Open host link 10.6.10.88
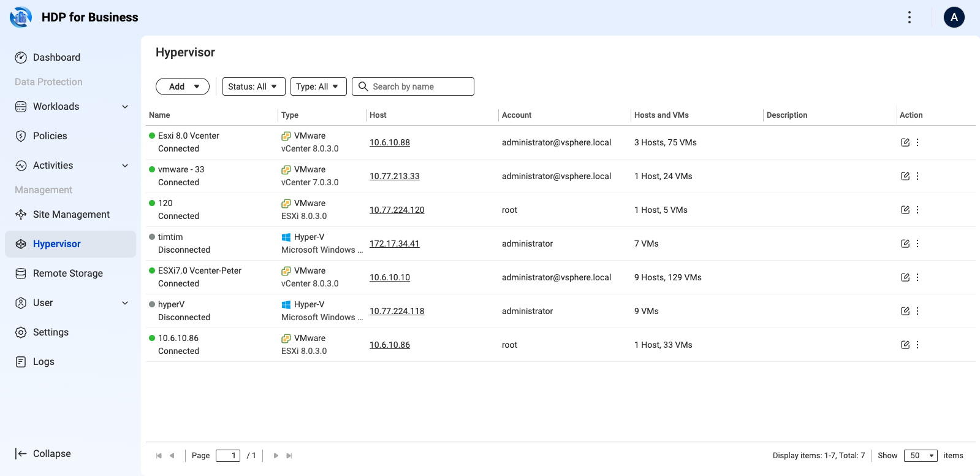This screenshot has width=980, height=476. [x=390, y=142]
